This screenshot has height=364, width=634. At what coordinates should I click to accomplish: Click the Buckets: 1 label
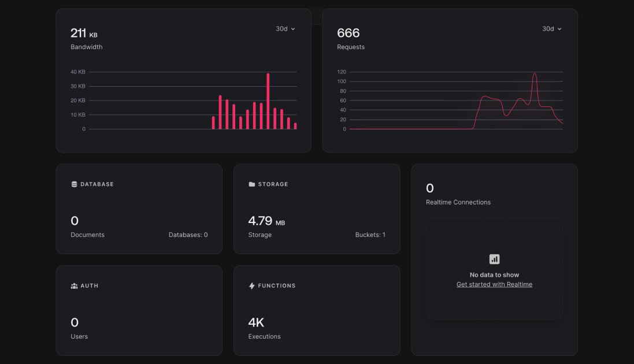tap(370, 235)
